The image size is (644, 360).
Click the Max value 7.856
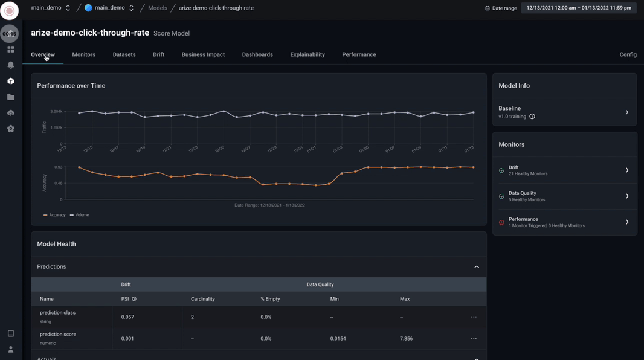406,339
